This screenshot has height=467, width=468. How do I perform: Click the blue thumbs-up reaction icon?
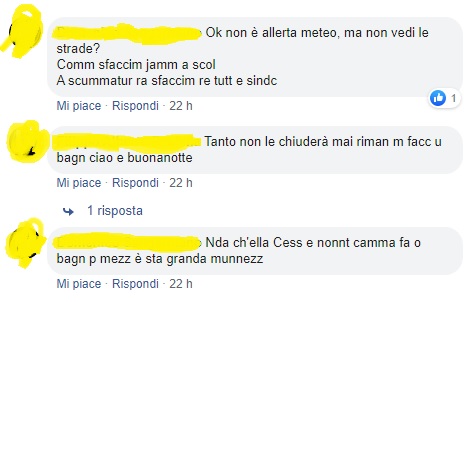coord(438,98)
